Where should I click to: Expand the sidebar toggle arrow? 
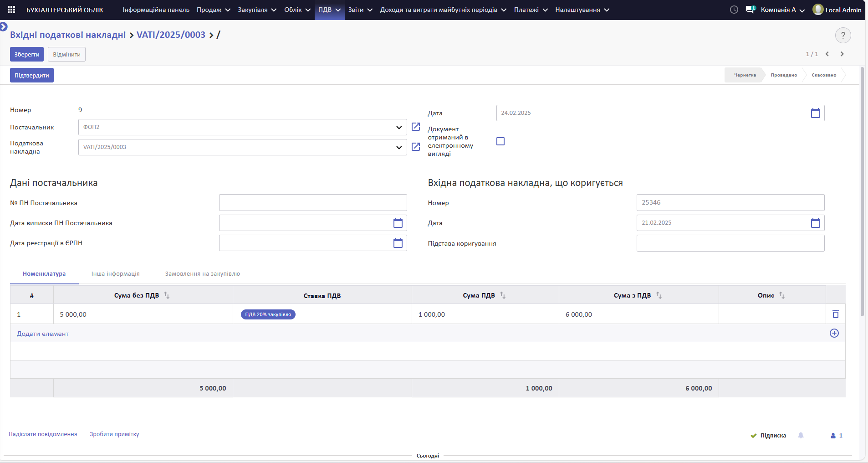(4, 27)
